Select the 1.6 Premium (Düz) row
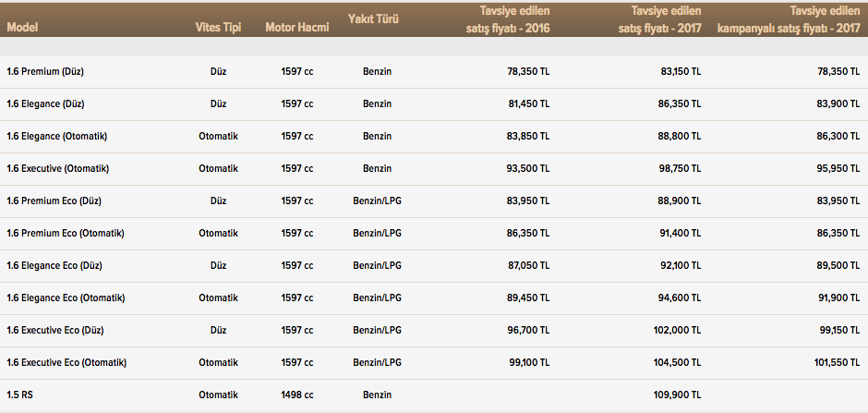The image size is (868, 413). [45, 71]
